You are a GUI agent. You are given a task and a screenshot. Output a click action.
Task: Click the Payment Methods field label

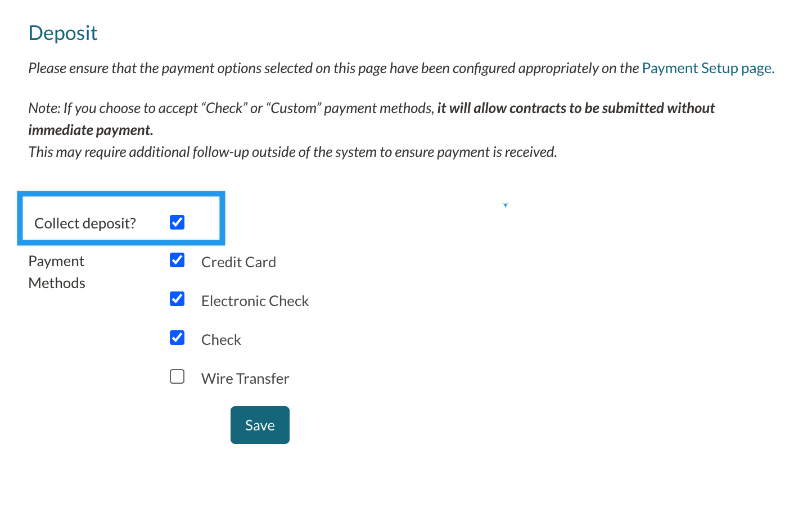(57, 272)
